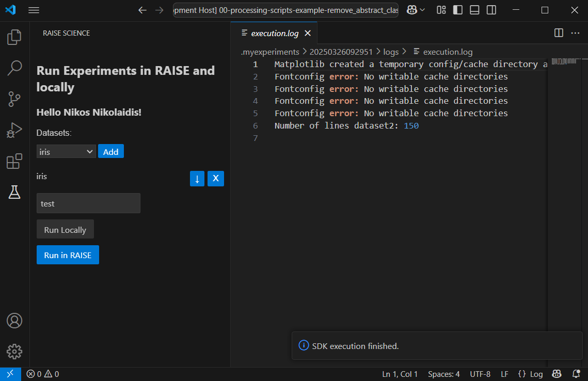Open the Search view
Screen dimensions: 588x381
pyautogui.click(x=14, y=68)
